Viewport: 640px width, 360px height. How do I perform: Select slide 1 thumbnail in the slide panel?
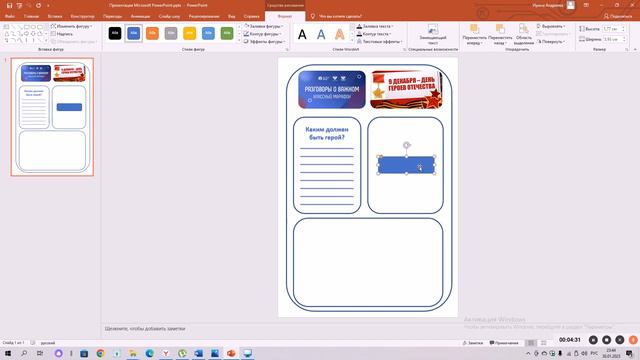[x=52, y=117]
